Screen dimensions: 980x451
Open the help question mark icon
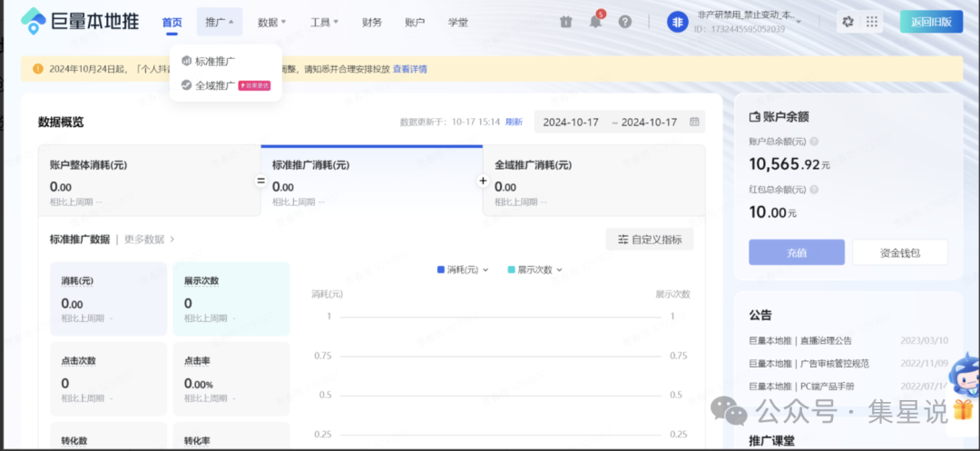625,22
